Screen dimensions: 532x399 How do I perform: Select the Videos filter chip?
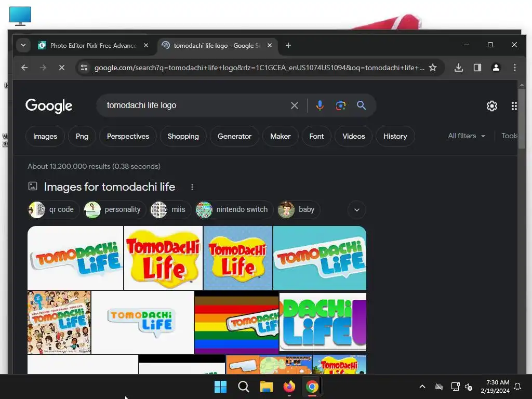[353, 136]
